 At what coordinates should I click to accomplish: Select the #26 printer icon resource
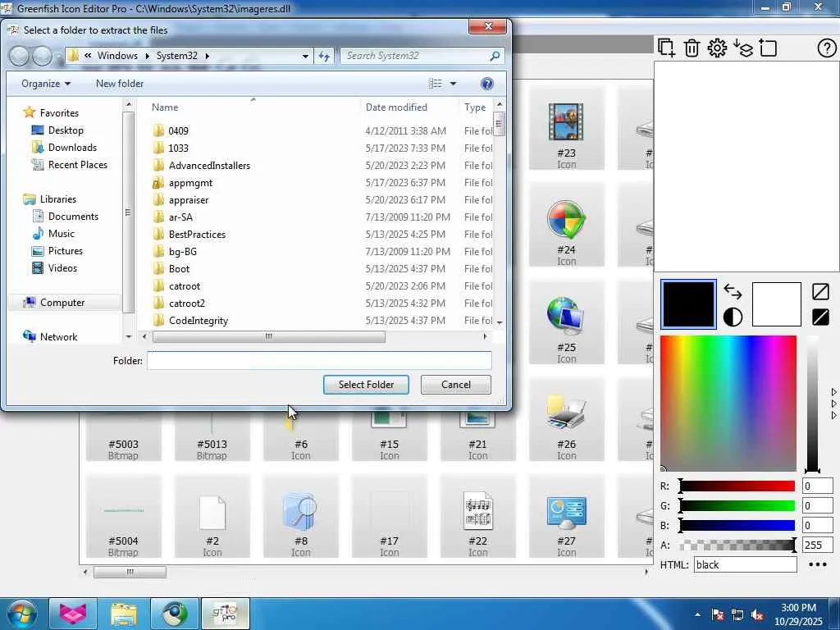[x=566, y=421]
